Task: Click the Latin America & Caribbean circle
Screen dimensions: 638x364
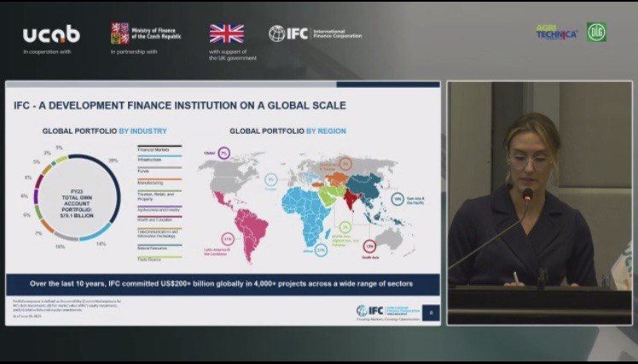Action: click(228, 239)
